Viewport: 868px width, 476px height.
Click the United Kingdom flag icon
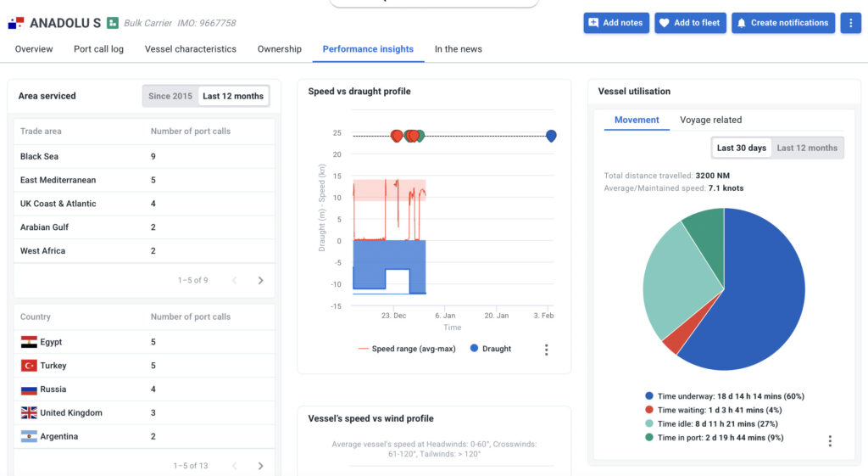click(29, 413)
